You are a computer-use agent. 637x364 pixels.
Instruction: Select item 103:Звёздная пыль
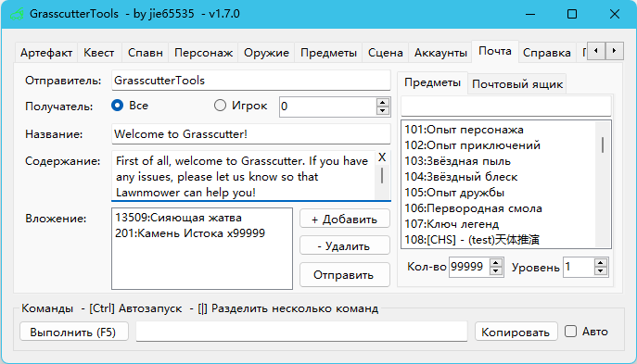(457, 161)
